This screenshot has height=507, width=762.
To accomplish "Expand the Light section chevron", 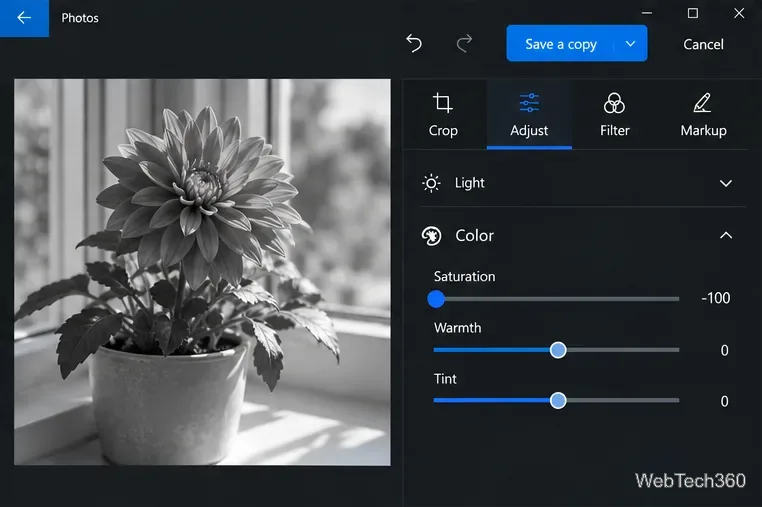I will (x=726, y=183).
